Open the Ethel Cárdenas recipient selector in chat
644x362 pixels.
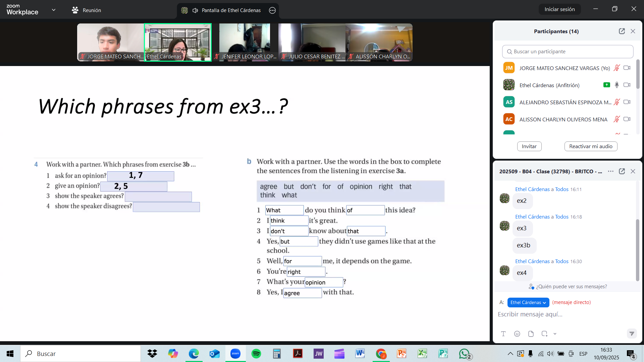[x=528, y=302]
